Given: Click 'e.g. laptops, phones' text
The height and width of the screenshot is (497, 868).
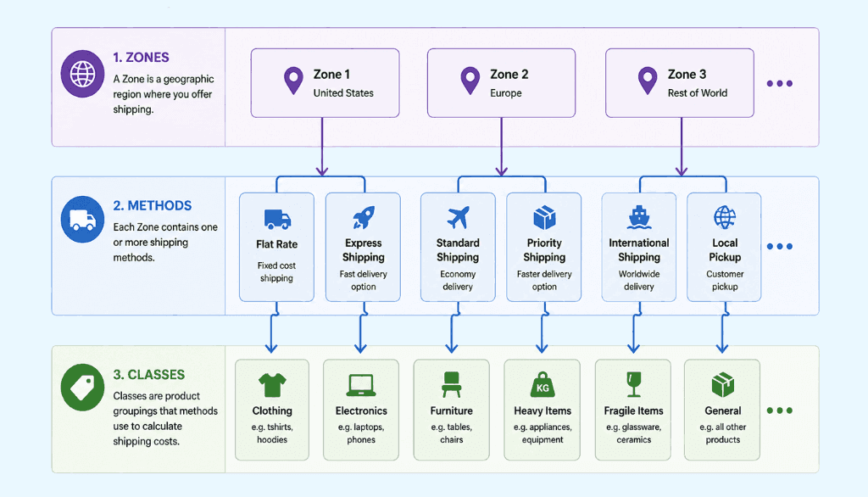Looking at the screenshot, I should [x=361, y=433].
